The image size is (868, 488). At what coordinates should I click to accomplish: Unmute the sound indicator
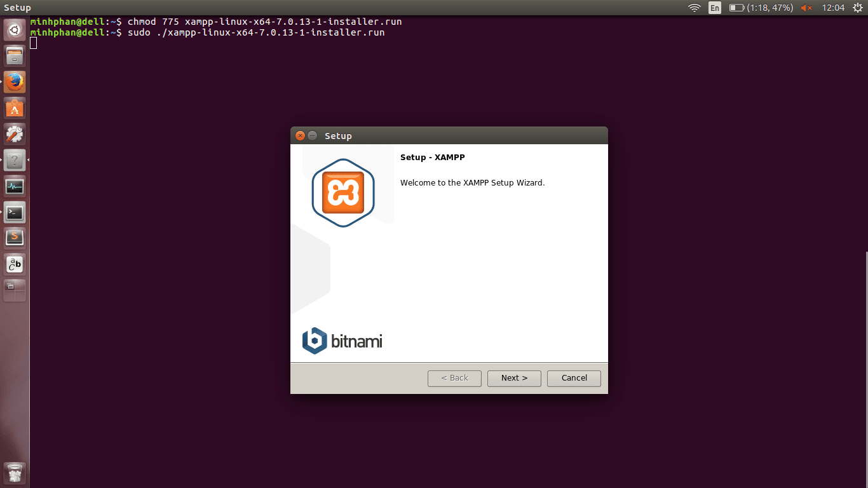point(806,8)
